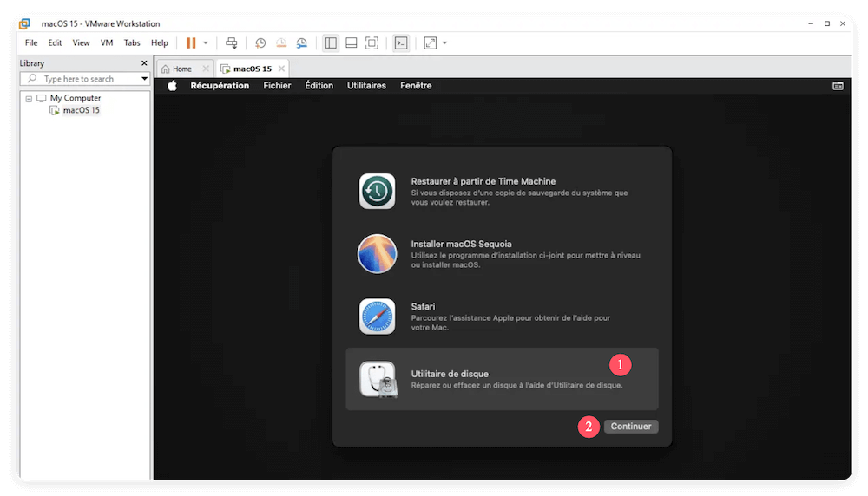Toggle the thumbnail bar view
This screenshot has height=496, width=868.
351,43
